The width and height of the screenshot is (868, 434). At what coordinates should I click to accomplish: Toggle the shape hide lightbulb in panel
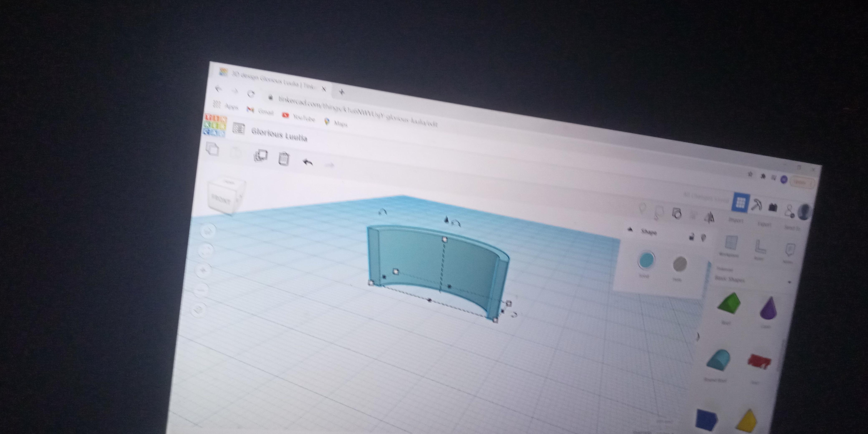coord(703,238)
